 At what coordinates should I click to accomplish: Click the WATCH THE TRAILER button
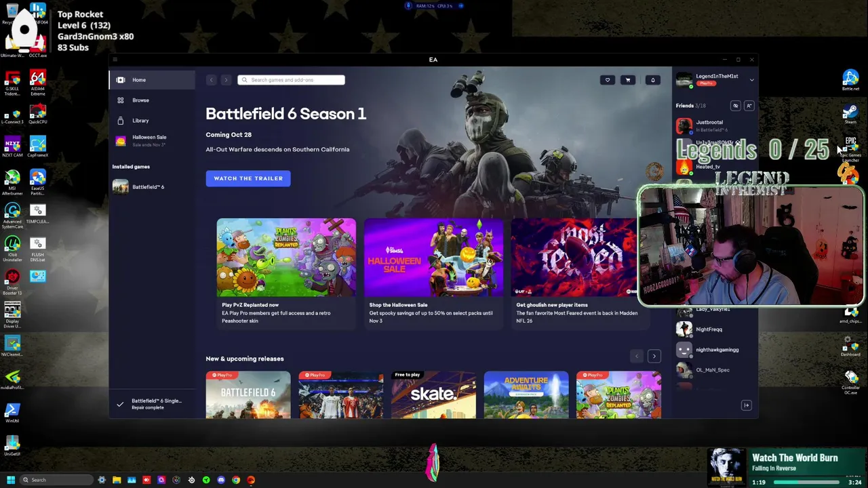[x=248, y=178]
